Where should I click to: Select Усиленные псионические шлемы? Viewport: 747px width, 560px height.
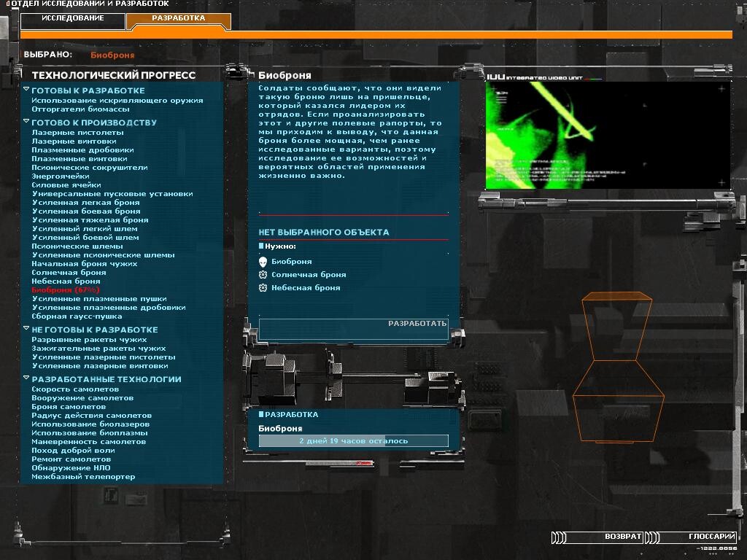pyautogui.click(x=103, y=255)
